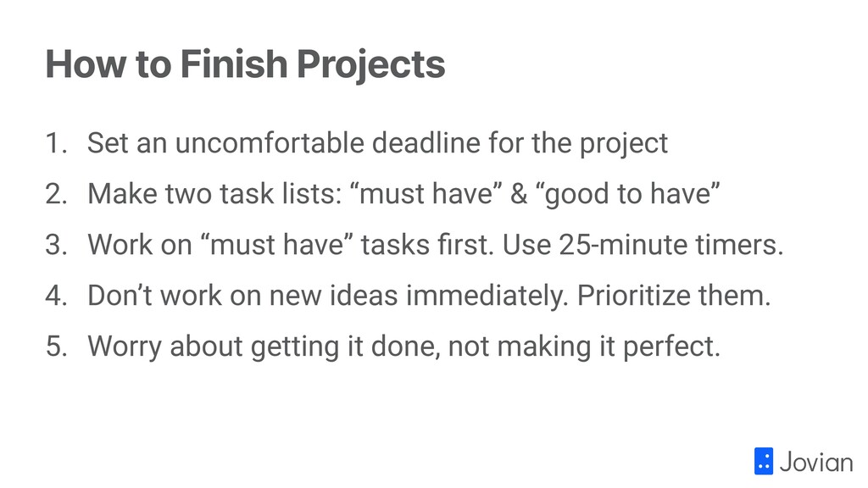868x488 pixels.
Task: Click the word "Projects" in the heading
Action: click(x=371, y=65)
